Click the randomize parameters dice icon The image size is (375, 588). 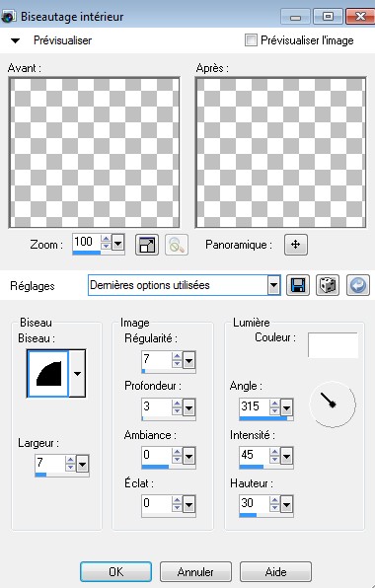click(x=328, y=286)
